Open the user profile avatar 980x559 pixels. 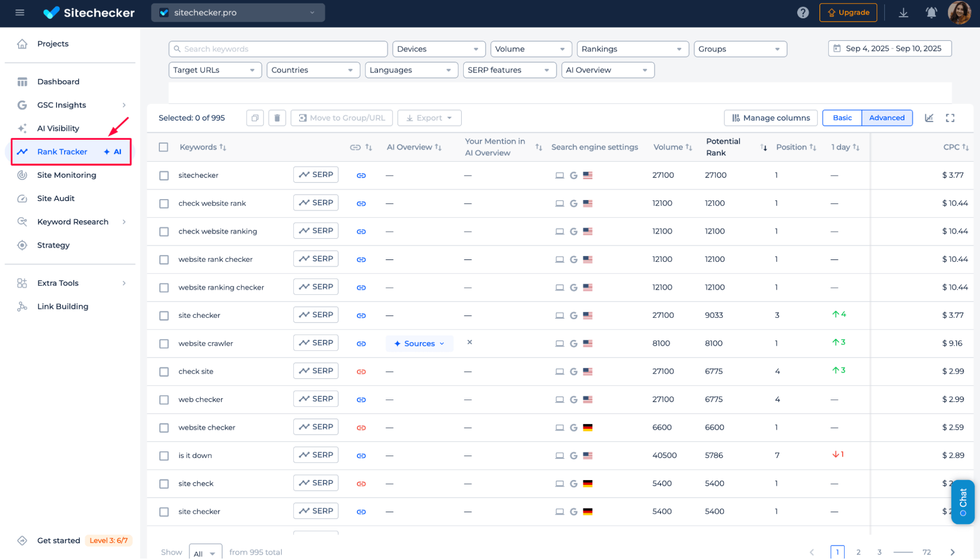(x=959, y=13)
